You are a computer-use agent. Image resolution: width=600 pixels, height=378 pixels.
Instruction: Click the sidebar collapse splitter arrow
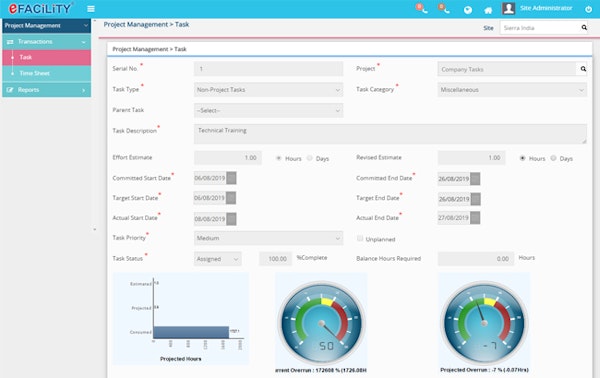click(95, 230)
